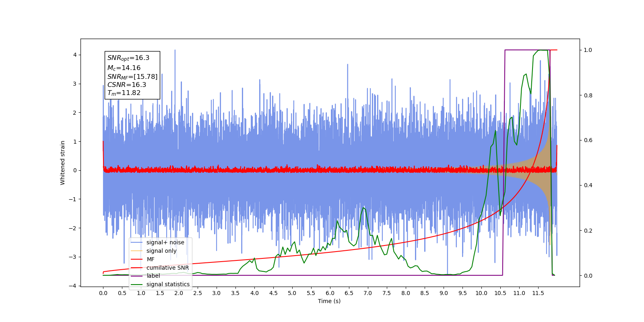
Task: Click the 0.8 tick on the right axis
Action: coord(588,95)
